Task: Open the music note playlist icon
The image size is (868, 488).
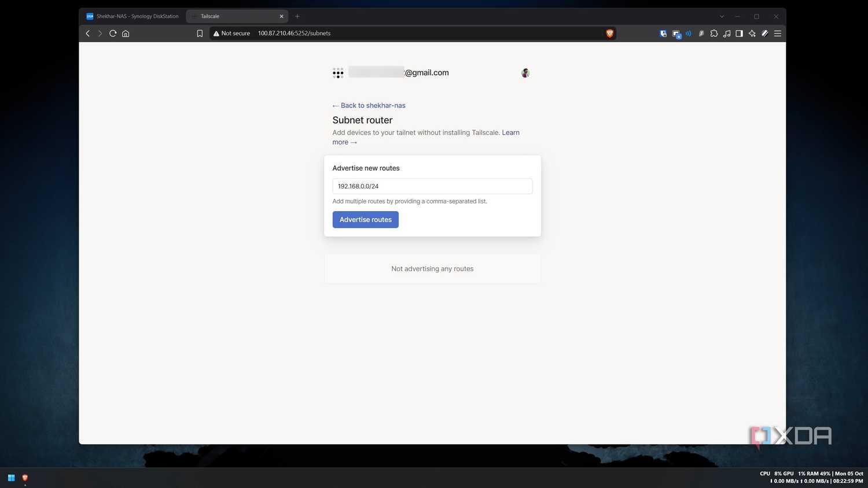Action: point(727,34)
